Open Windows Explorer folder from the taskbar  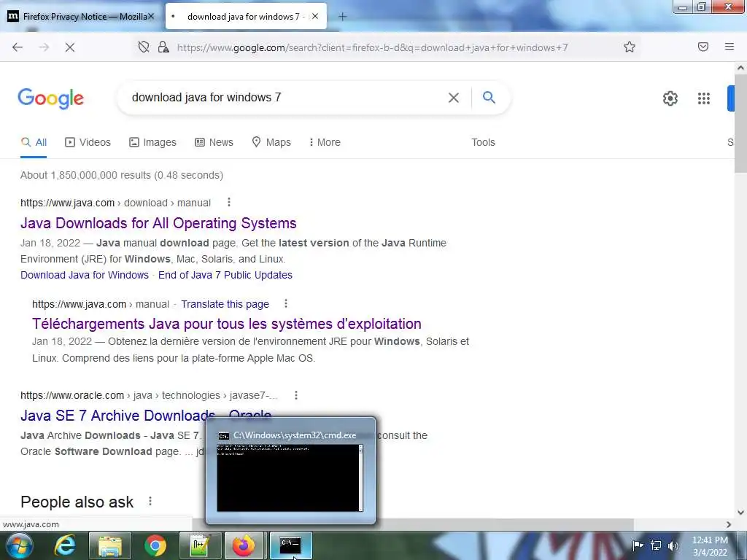point(110,545)
